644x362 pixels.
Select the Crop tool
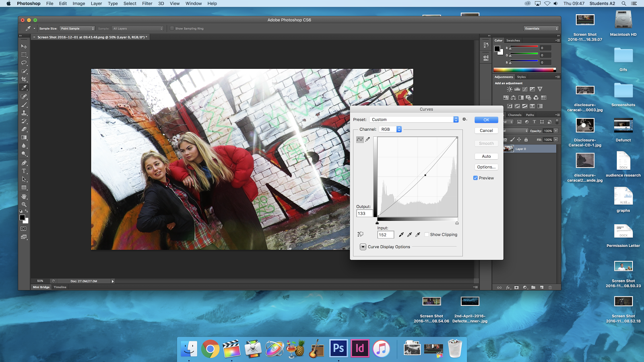point(24,79)
